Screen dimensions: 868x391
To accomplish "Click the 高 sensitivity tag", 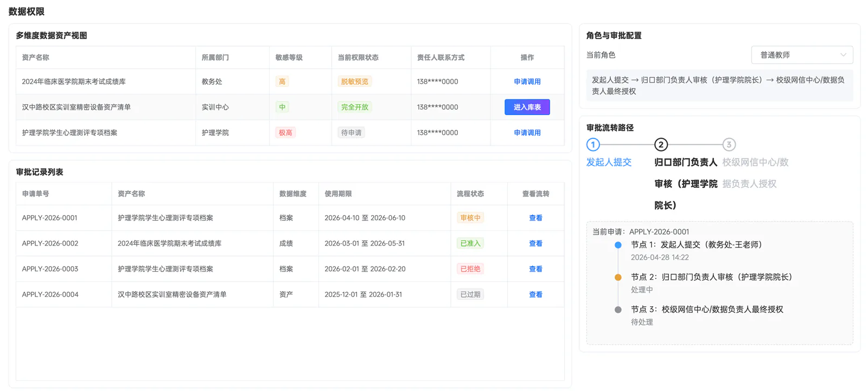I will click(282, 81).
